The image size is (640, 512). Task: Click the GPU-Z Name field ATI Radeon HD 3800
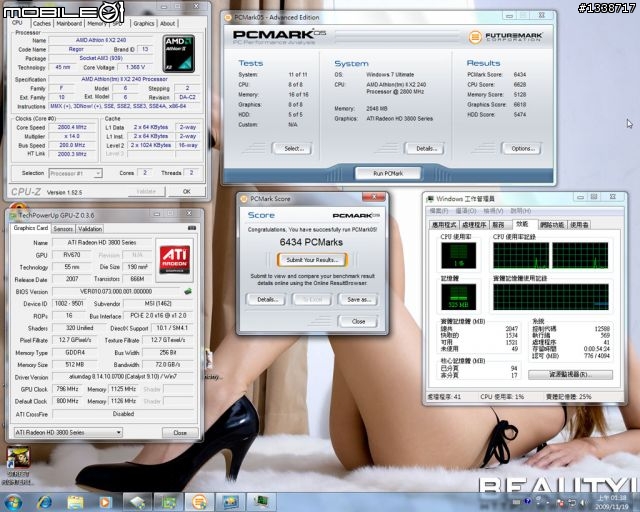[x=102, y=243]
